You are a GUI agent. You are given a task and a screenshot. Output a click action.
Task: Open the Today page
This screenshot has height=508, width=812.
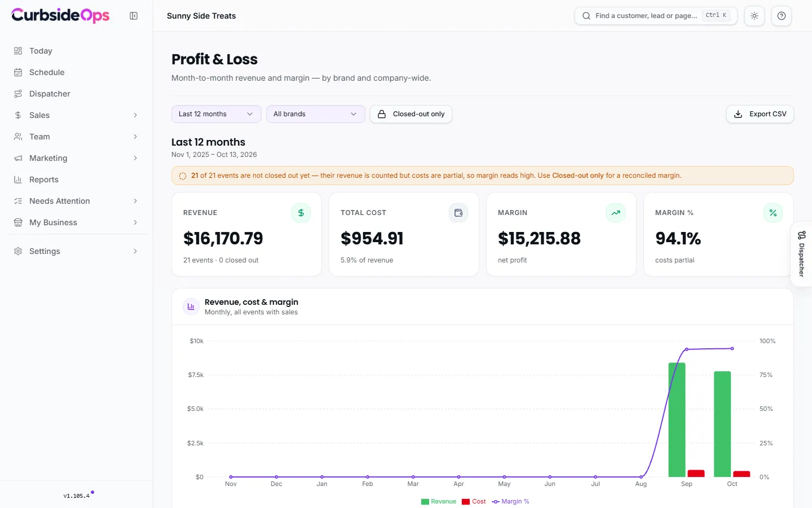click(77, 51)
